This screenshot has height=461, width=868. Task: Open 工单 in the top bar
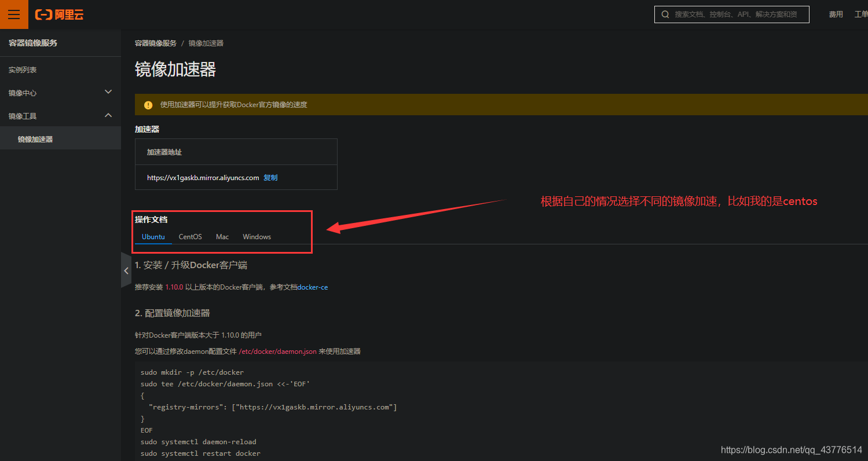861,14
